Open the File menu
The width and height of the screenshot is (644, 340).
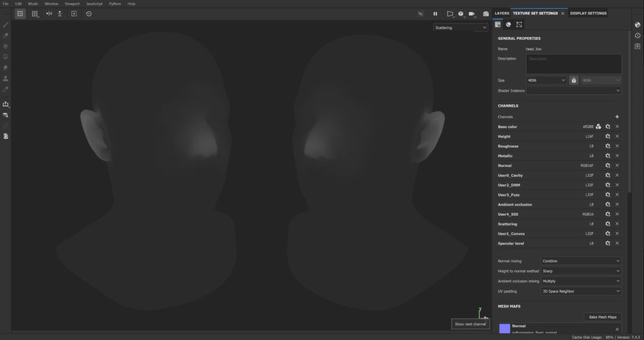(x=6, y=4)
